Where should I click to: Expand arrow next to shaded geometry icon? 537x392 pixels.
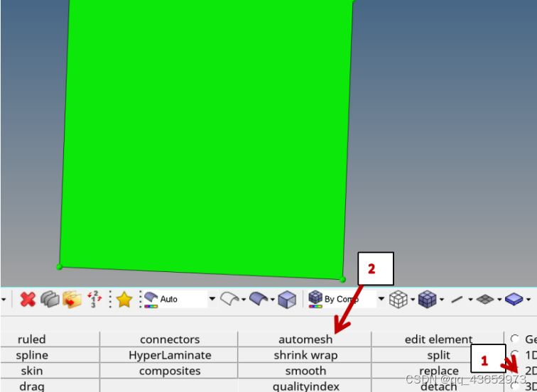pyautogui.click(x=273, y=300)
